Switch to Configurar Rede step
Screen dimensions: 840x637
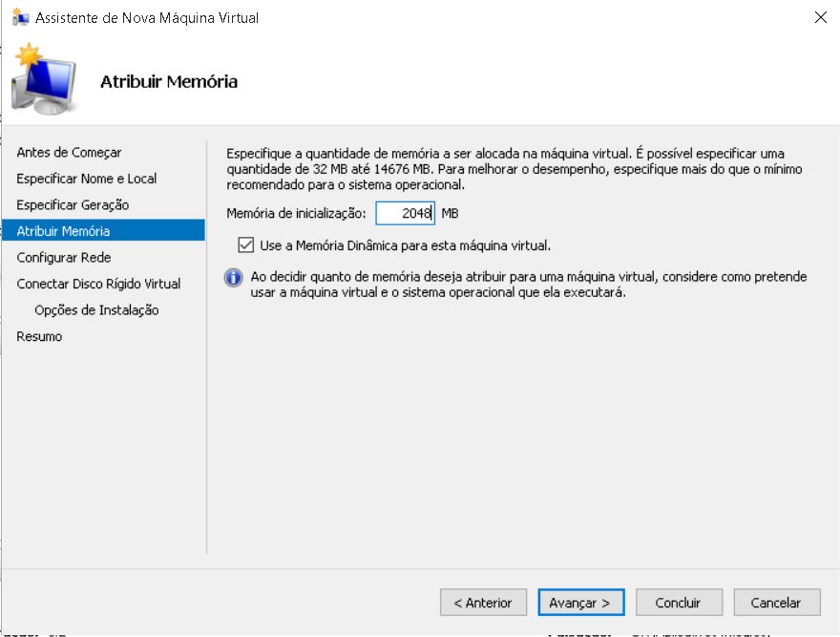click(x=64, y=257)
